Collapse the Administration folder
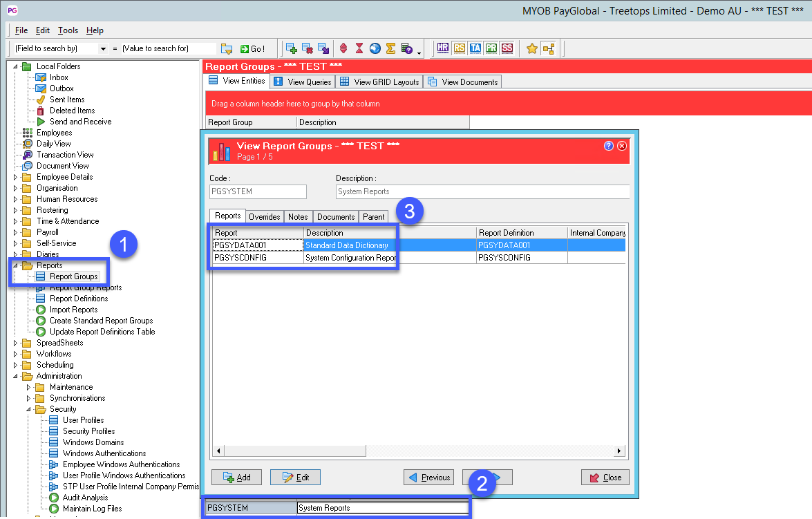 [17, 376]
